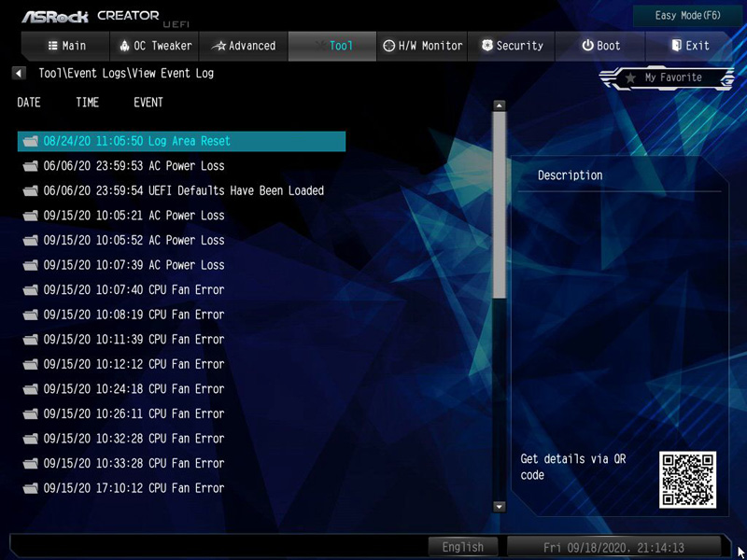The height and width of the screenshot is (560, 747).
Task: Select the 10:08:19 CPU Fan Error entry
Action: [x=181, y=315]
